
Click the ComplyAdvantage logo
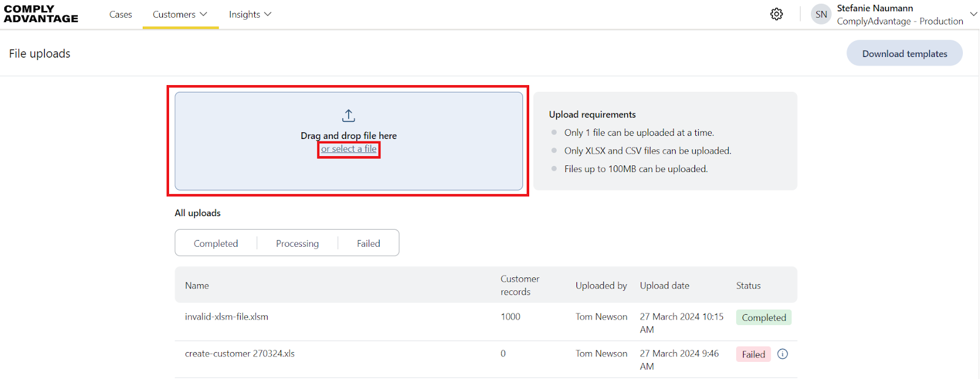(41, 14)
